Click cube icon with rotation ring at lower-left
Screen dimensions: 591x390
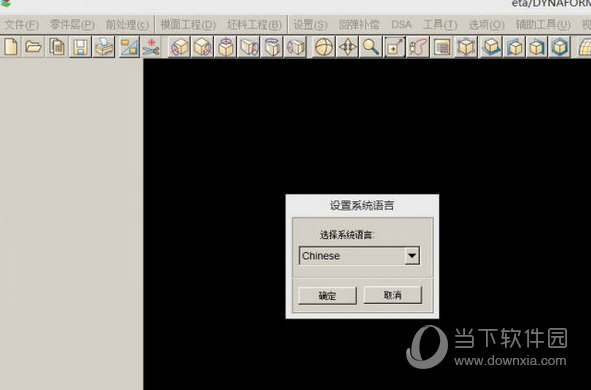coord(179,47)
